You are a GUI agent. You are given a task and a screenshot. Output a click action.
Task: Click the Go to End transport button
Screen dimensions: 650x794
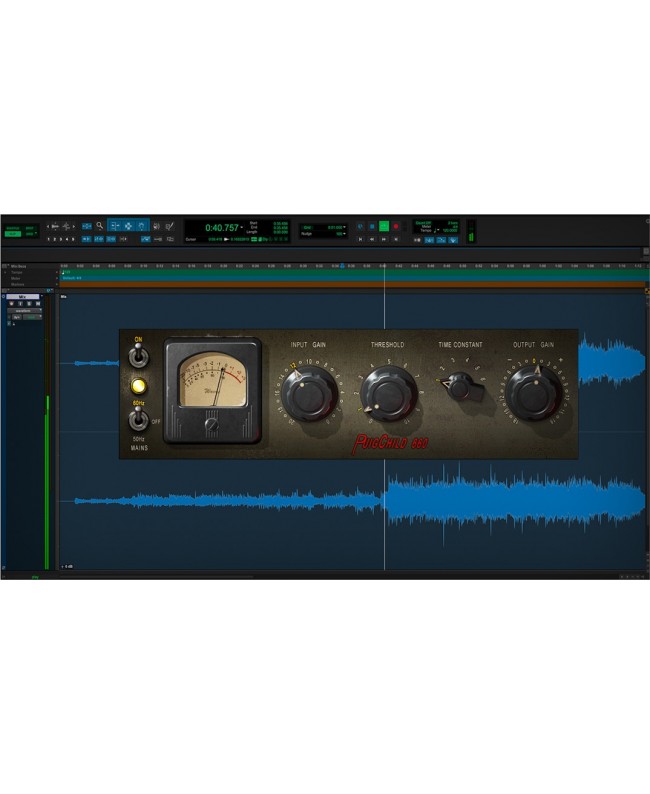tap(396, 239)
